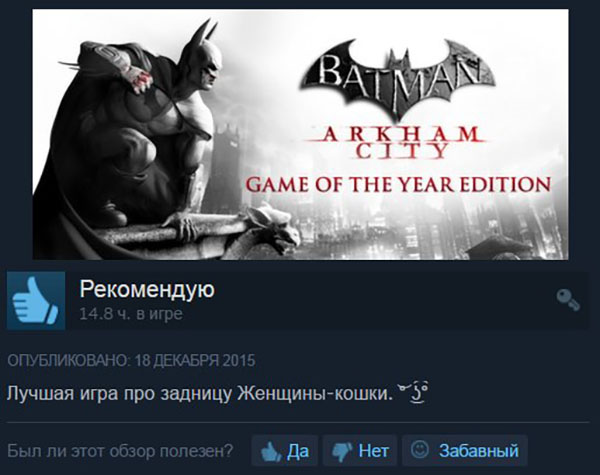Mark the review helpful with Да
This screenshot has width=600, height=475.
click(285, 451)
